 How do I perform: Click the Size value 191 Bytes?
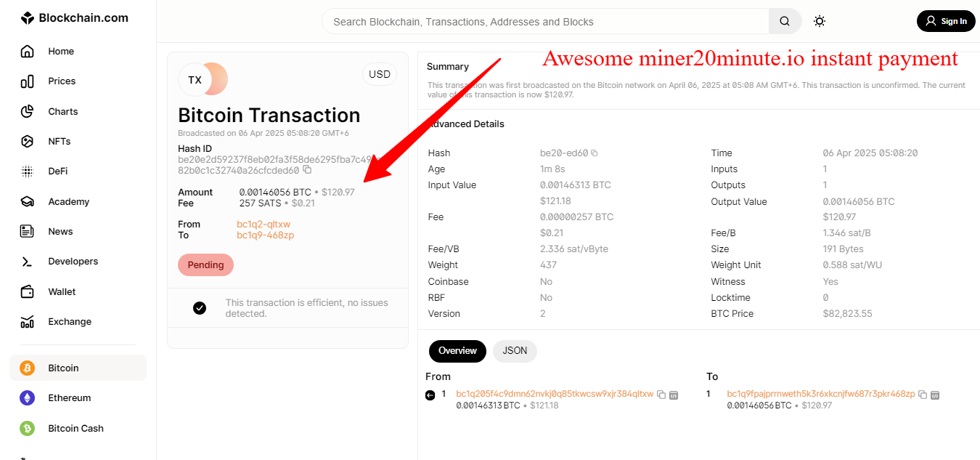pyautogui.click(x=844, y=249)
